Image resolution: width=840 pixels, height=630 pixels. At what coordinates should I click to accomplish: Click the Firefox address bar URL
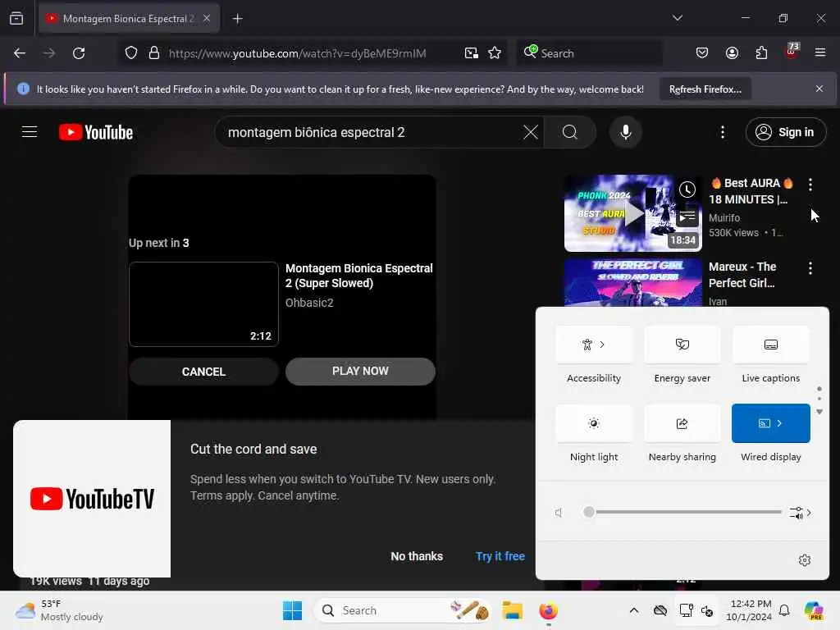(x=297, y=53)
